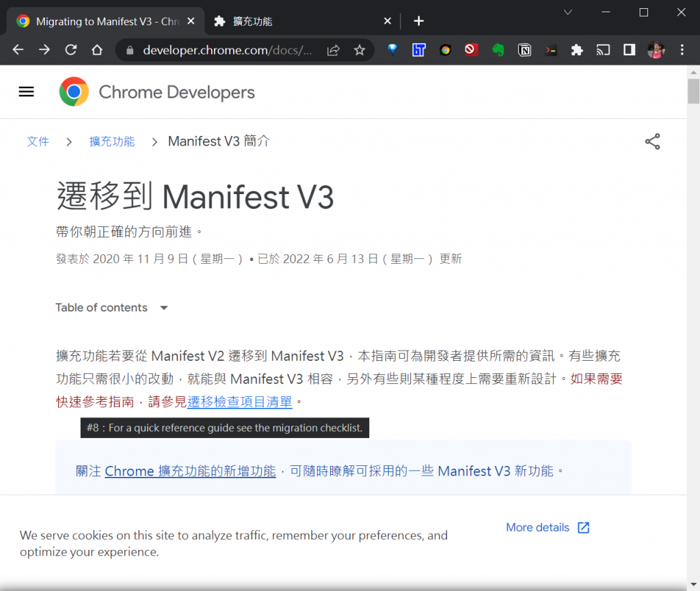Open the Extensions puzzle menu
The image size is (700, 591).
577,49
